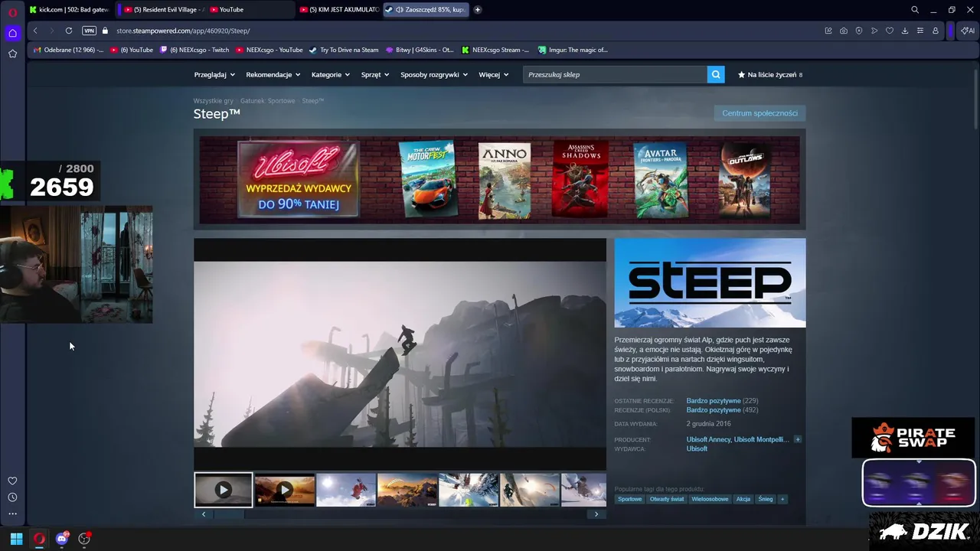Open Ubisoft Annecy developer link
The height and width of the screenshot is (551, 980).
coord(709,439)
